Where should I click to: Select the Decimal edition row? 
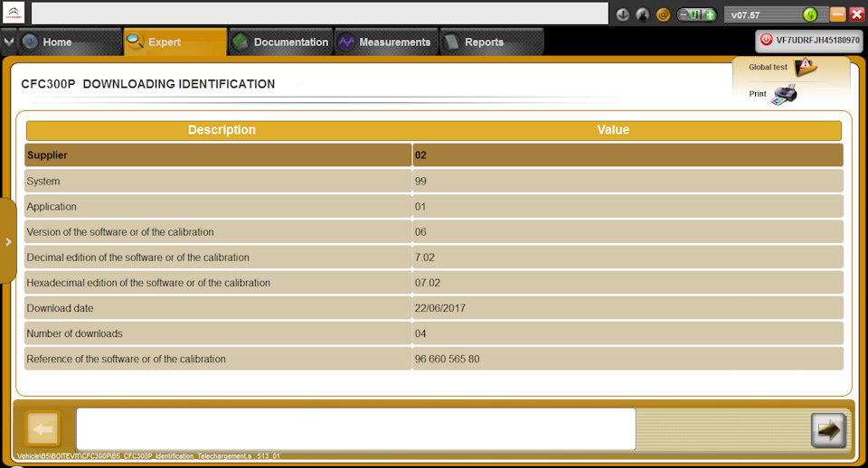434,257
